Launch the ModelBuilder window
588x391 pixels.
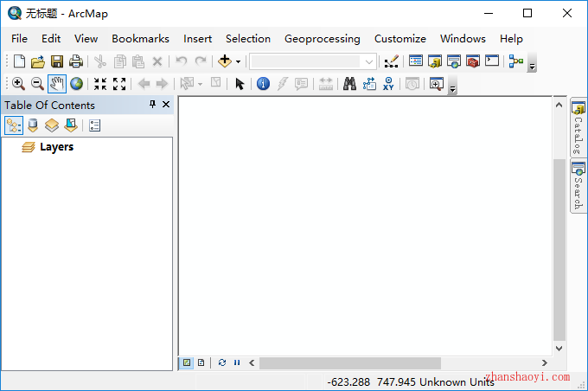pyautogui.click(x=516, y=61)
